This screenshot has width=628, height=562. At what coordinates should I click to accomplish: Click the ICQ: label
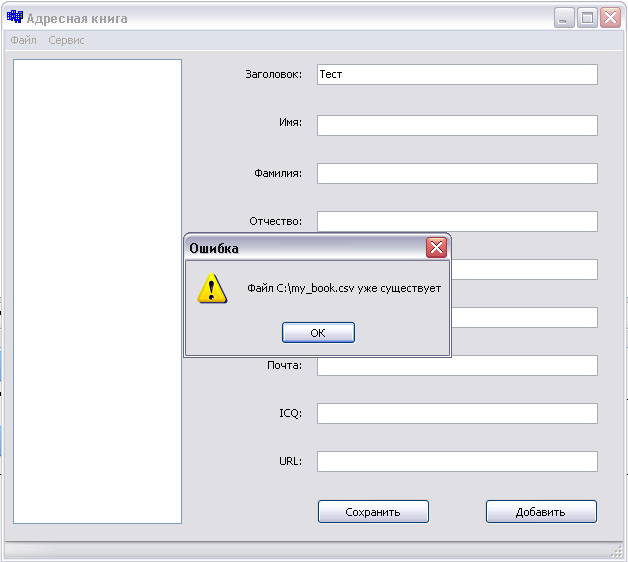click(290, 413)
